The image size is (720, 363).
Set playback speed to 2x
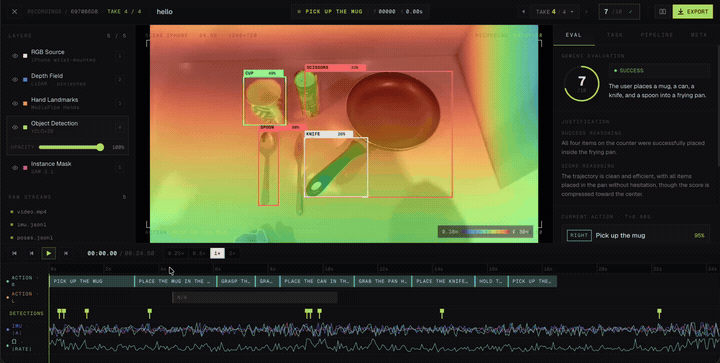tap(232, 253)
